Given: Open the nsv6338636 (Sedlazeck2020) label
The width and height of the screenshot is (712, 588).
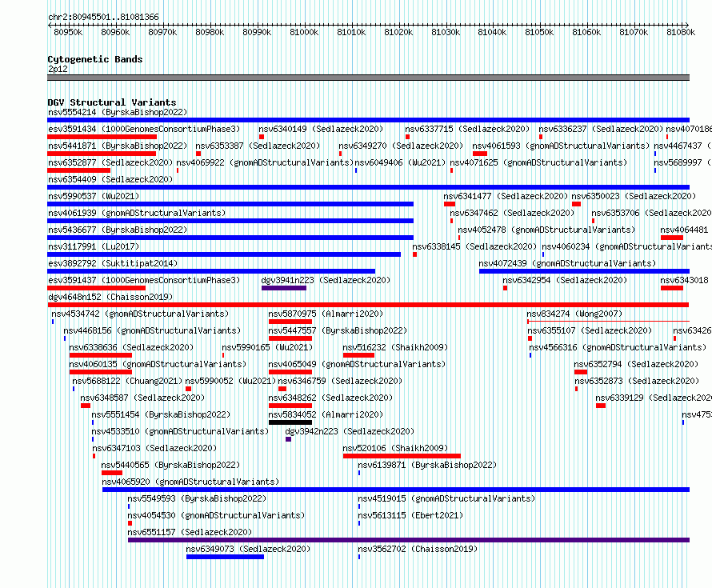Looking at the screenshot, I should 131,347.
